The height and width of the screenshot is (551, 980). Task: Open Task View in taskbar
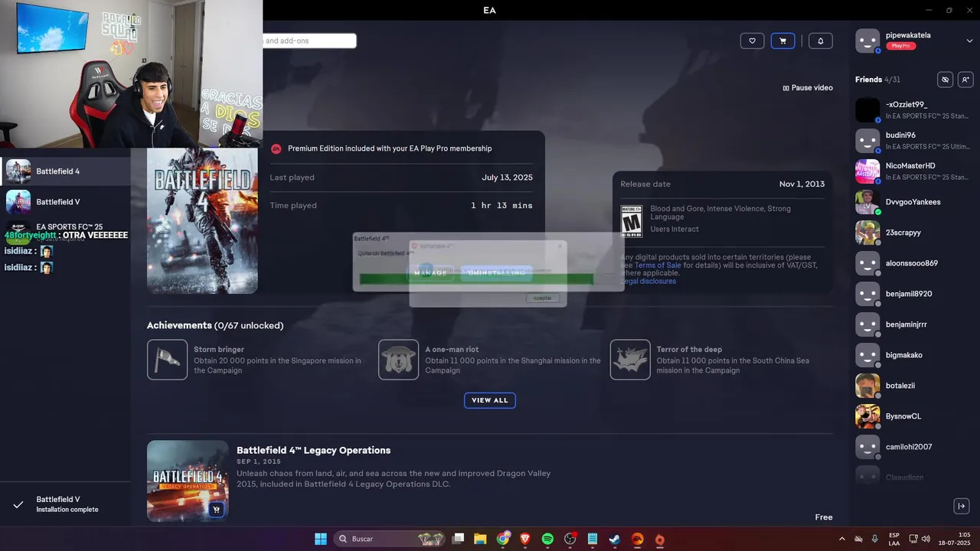458,539
